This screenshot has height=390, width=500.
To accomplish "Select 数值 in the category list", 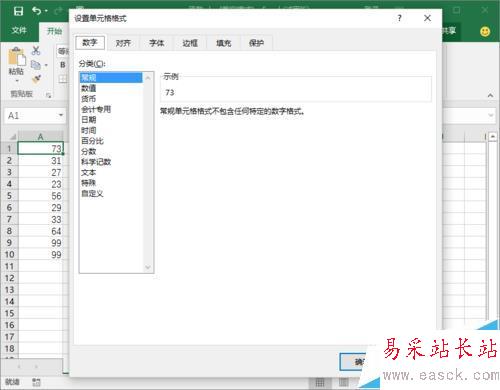I will click(x=111, y=88).
